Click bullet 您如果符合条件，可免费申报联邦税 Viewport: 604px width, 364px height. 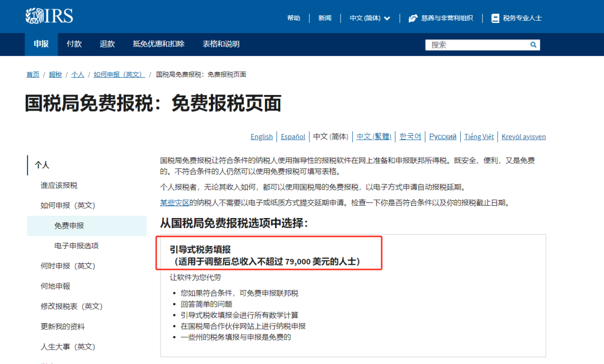pos(239,293)
